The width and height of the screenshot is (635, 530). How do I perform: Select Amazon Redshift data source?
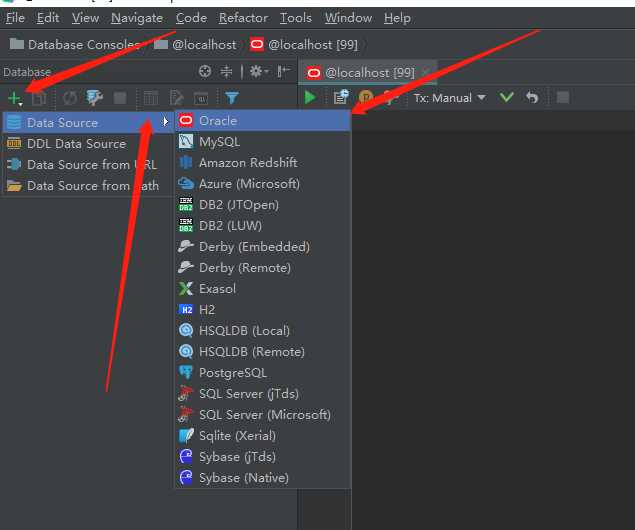263,163
